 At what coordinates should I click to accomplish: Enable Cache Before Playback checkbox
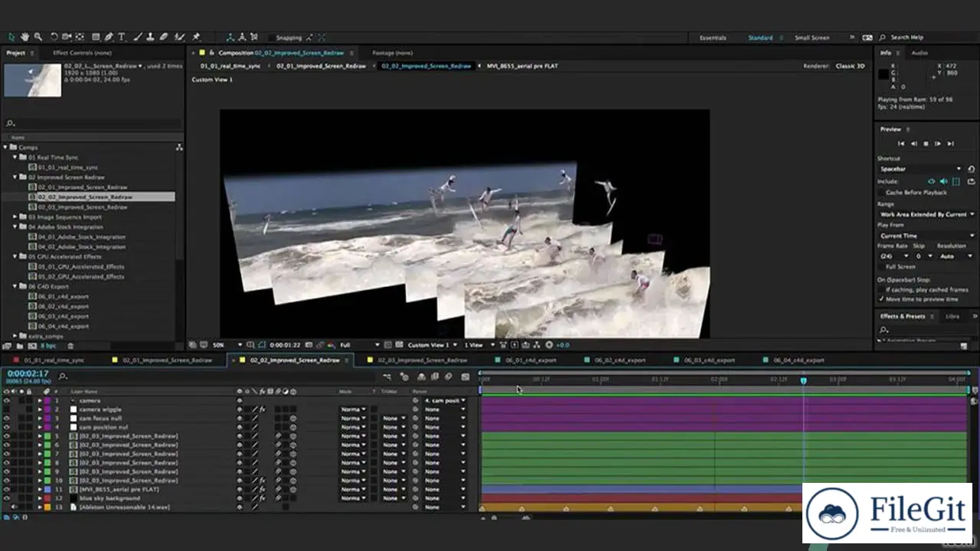pyautogui.click(x=882, y=192)
